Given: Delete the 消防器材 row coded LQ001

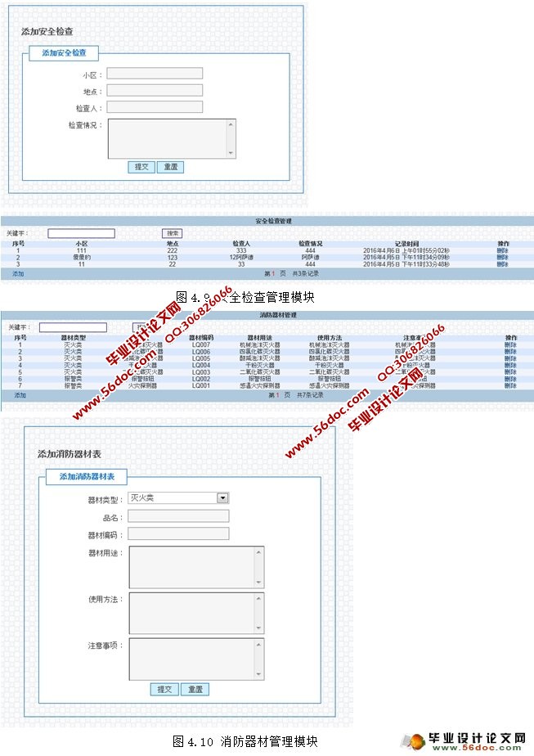Looking at the screenshot, I should (x=511, y=385).
